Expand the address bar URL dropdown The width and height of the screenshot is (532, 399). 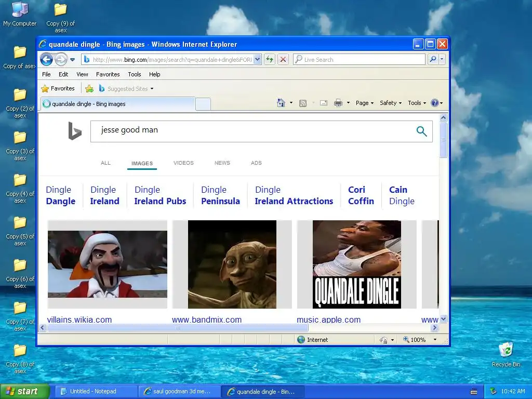(257, 59)
